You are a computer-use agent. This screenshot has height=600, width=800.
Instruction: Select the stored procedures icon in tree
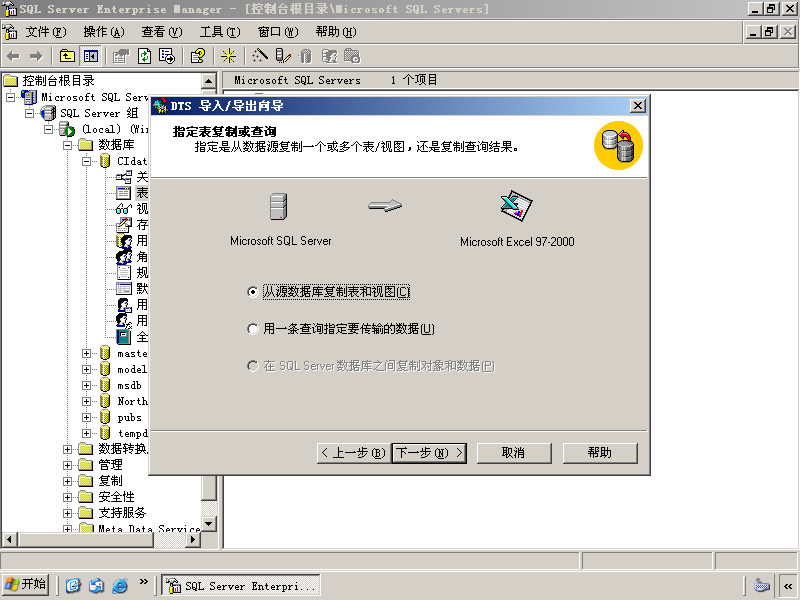click(x=123, y=224)
